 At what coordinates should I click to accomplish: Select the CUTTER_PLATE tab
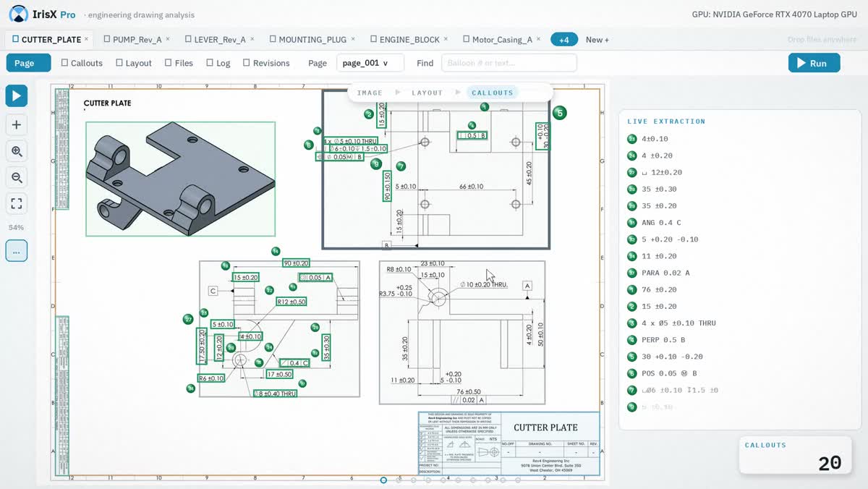pyautogui.click(x=51, y=40)
